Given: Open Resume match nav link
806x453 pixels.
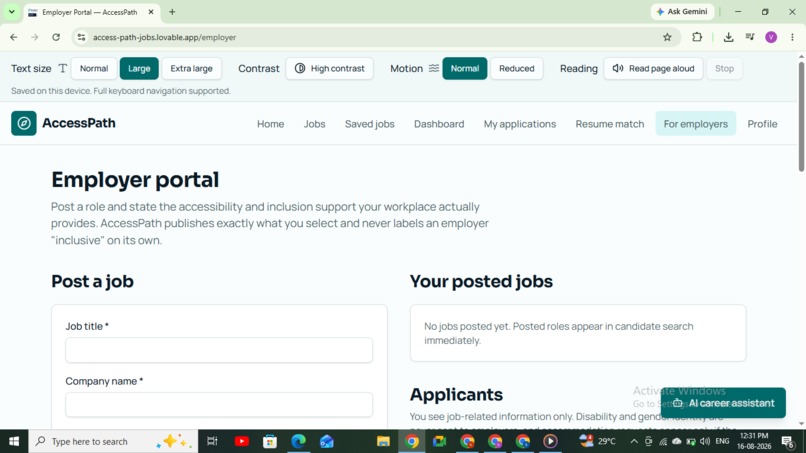Looking at the screenshot, I should (x=610, y=124).
